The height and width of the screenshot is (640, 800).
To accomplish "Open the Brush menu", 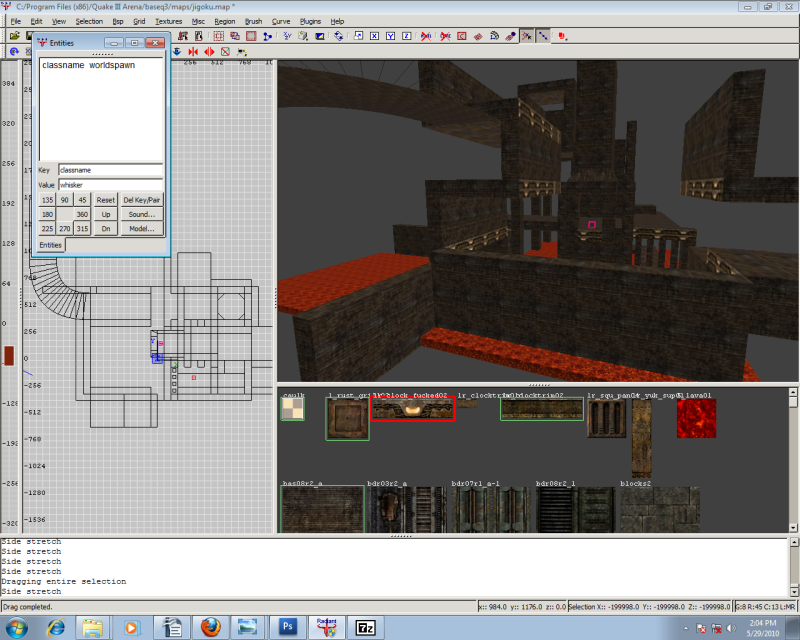I will point(254,21).
